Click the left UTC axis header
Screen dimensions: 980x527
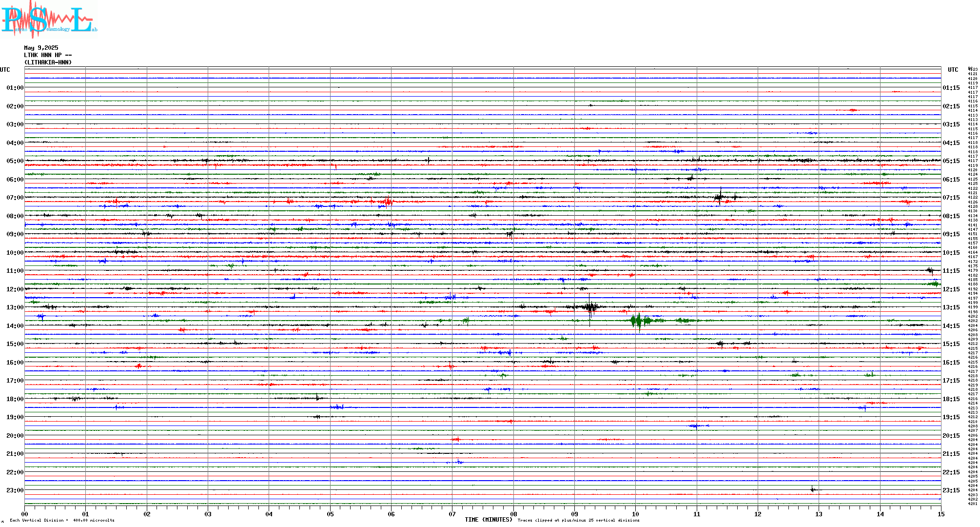pos(5,70)
